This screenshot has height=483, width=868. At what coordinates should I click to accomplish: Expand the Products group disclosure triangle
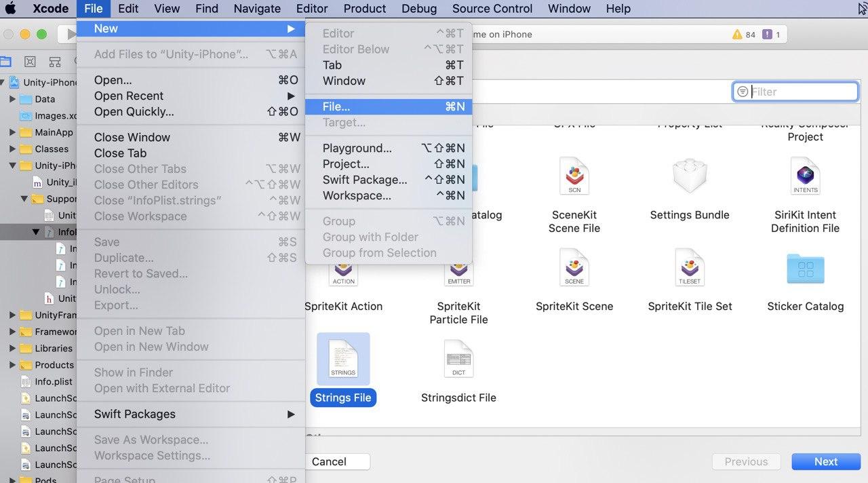[x=12, y=365]
